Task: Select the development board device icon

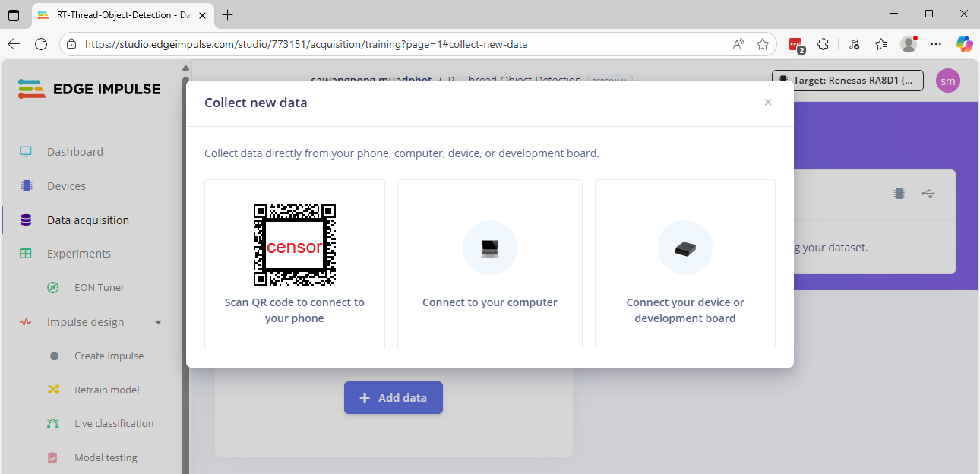Action: pyautogui.click(x=684, y=248)
